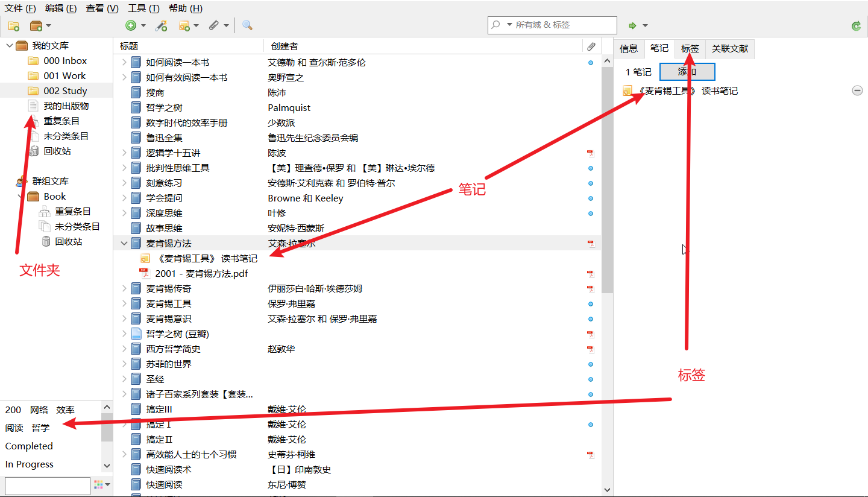The image size is (868, 497).
Task: Filter items by the 哲学 tag
Action: pyautogui.click(x=41, y=428)
